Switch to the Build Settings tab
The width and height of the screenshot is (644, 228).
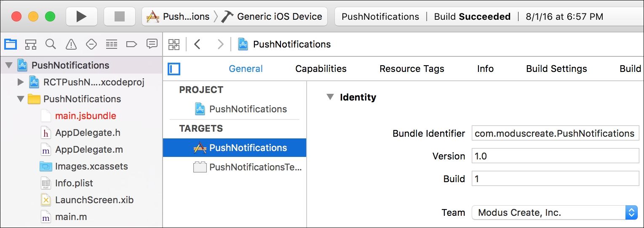coord(556,69)
